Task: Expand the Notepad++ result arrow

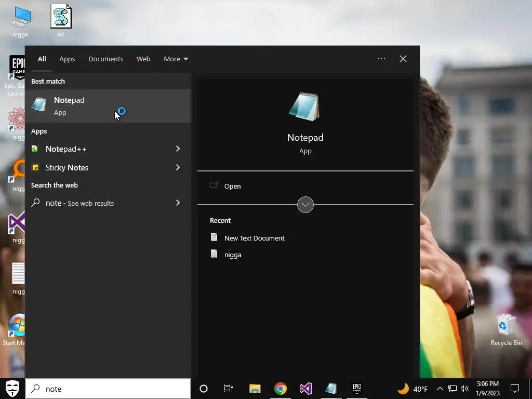Action: [178, 149]
